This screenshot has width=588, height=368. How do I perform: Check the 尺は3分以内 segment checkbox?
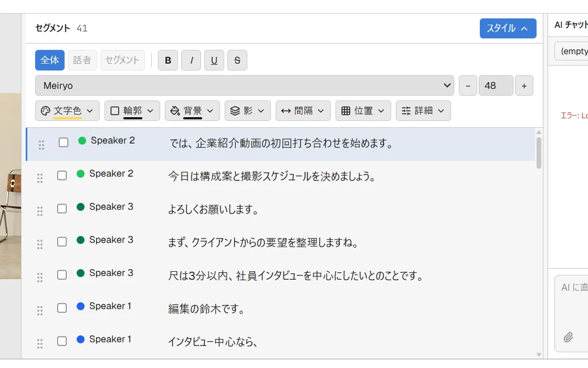62,275
